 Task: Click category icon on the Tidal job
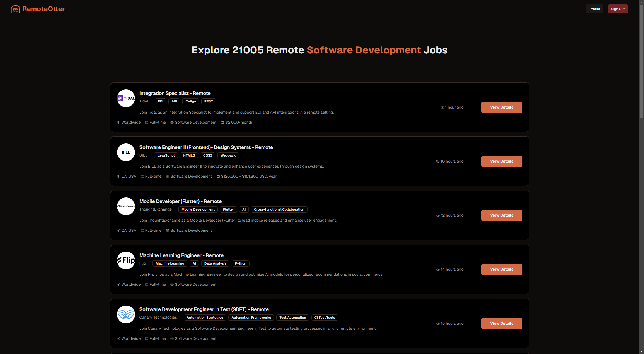(x=172, y=122)
